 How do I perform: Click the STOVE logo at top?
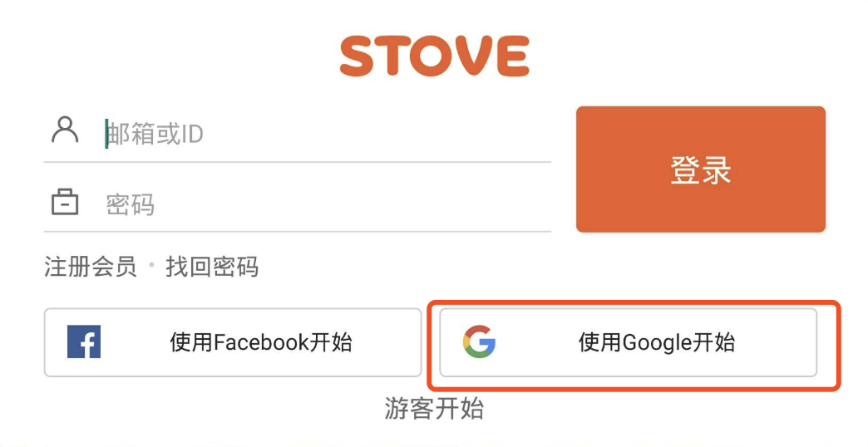pos(435,56)
